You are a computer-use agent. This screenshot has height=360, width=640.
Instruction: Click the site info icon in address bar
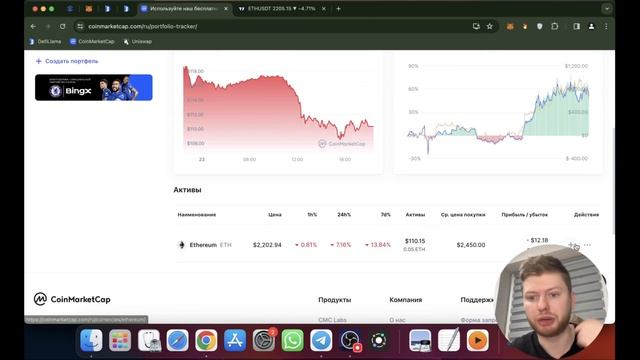[80, 26]
